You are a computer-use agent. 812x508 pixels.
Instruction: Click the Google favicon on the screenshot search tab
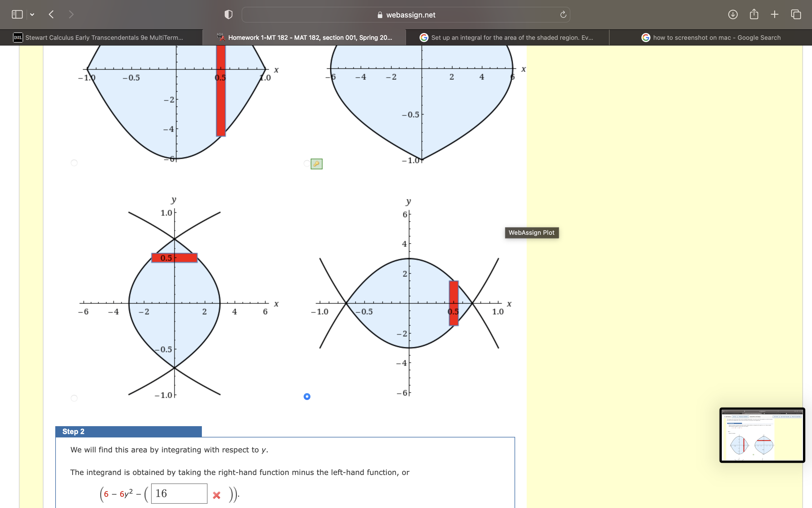coord(646,38)
